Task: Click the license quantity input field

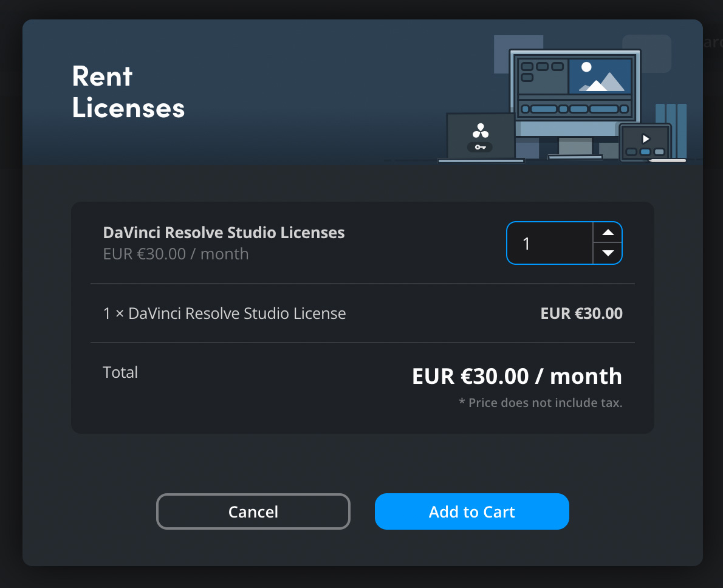Action: [549, 243]
